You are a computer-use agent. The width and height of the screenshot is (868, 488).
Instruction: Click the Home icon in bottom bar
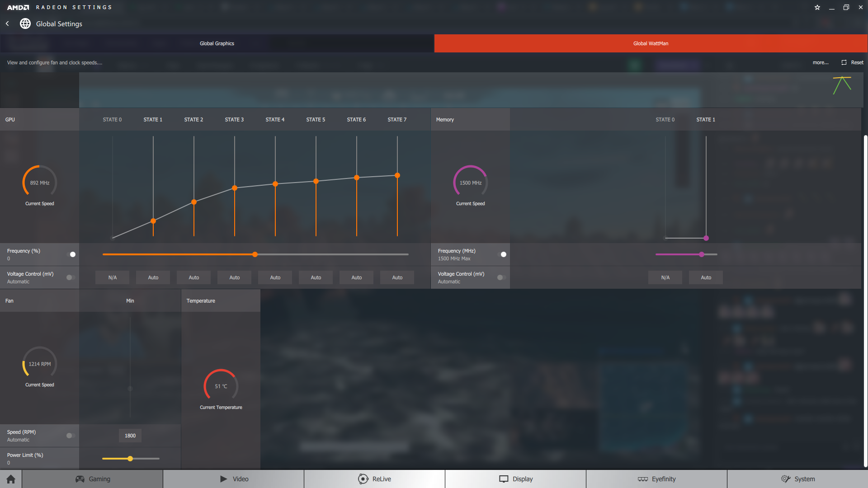click(x=11, y=479)
